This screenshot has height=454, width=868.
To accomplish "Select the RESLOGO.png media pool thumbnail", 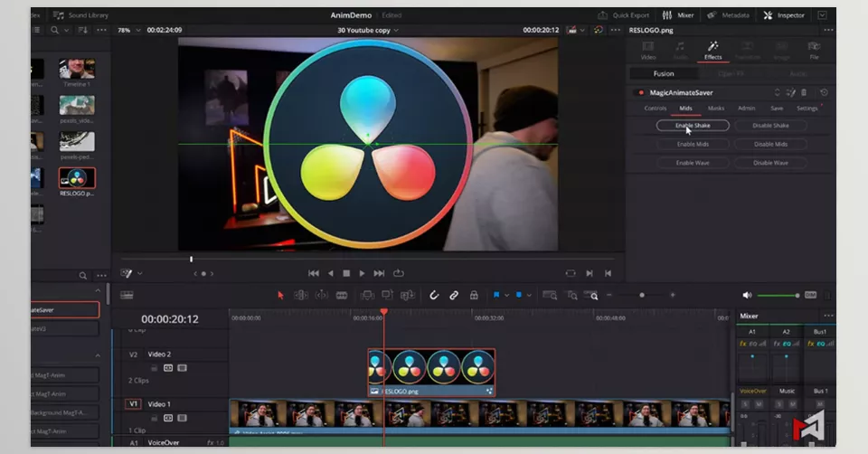I will pyautogui.click(x=77, y=178).
